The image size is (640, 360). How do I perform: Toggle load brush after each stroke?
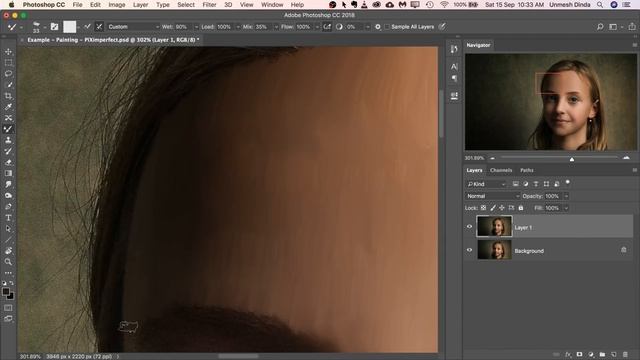point(87,27)
